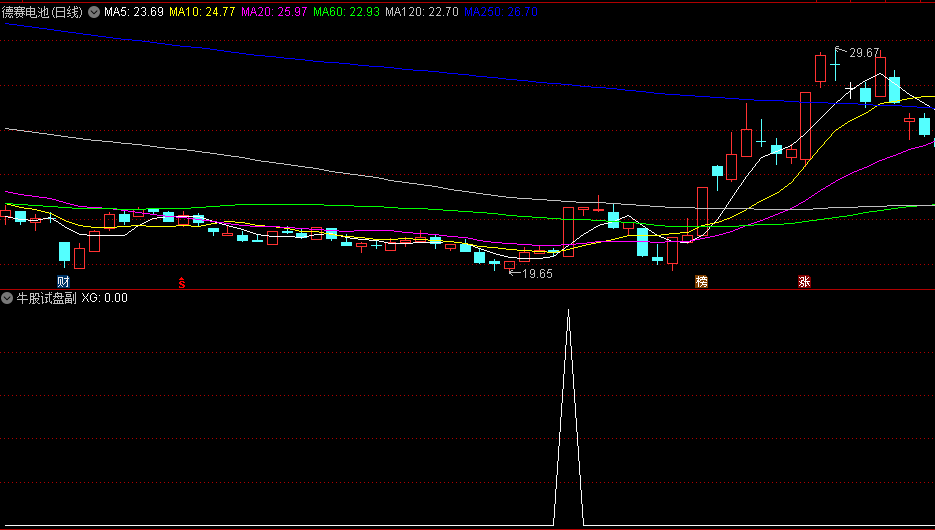Screen dimensions: 935x530
Task: Select the MA20: 25.97 indicator label
Action: tap(274, 12)
